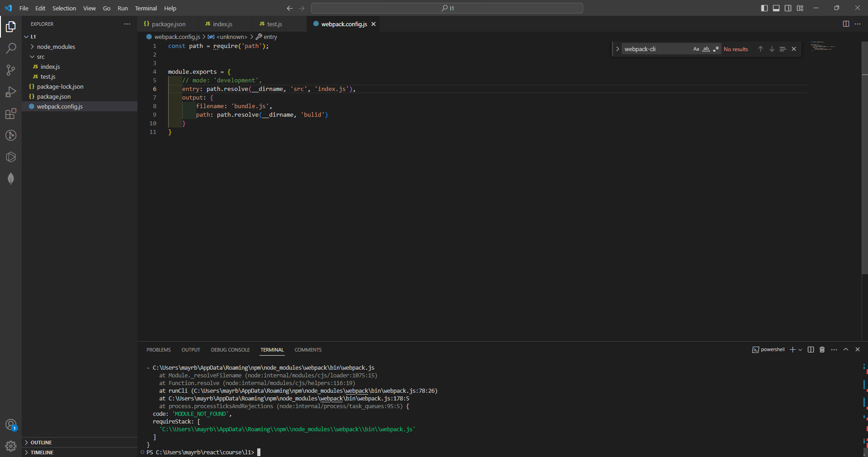Maximize the panel size chevron

(846, 349)
